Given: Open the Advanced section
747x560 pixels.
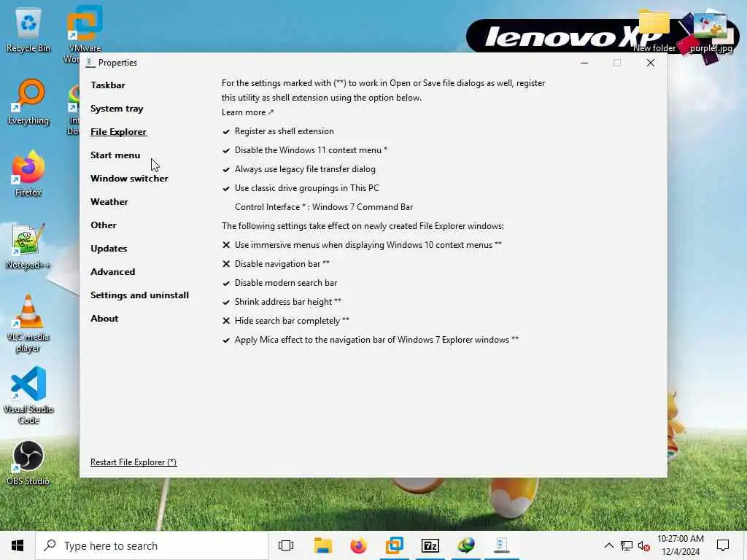Looking at the screenshot, I should [113, 272].
